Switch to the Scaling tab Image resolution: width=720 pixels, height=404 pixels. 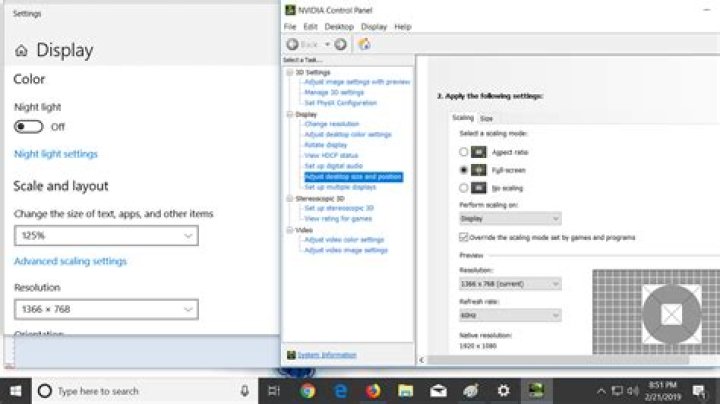click(x=463, y=118)
